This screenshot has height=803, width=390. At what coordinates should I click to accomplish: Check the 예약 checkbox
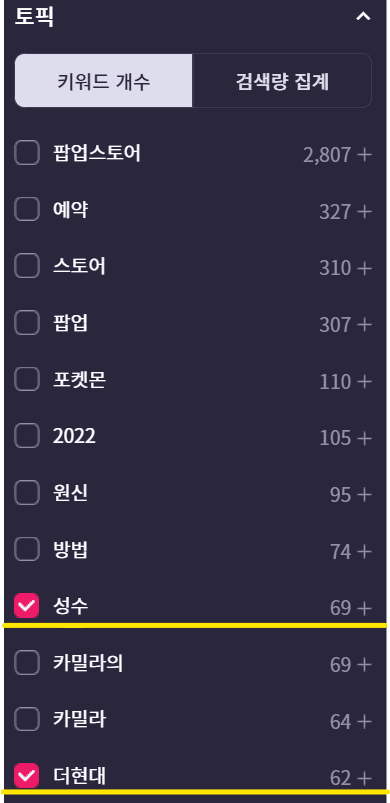pos(27,210)
